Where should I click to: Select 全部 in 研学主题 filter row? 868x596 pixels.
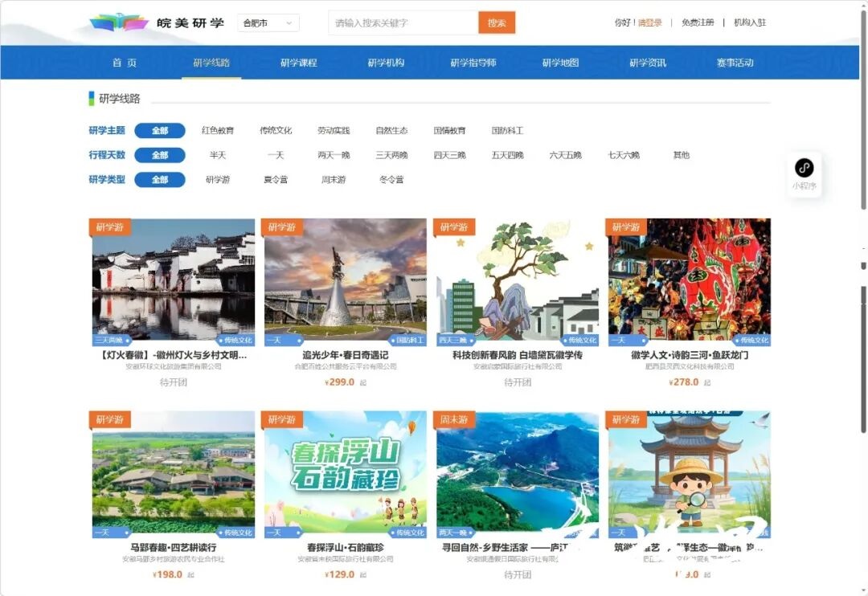pos(160,131)
